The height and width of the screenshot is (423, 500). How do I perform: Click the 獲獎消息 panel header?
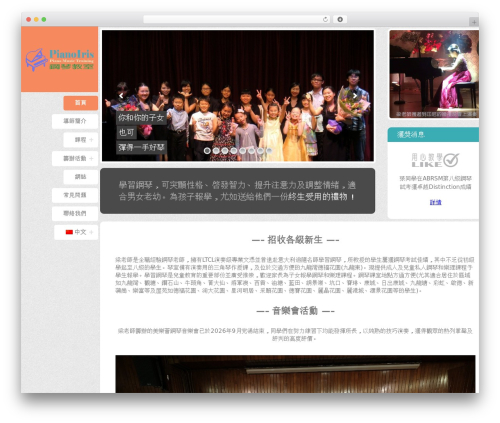pos(433,135)
